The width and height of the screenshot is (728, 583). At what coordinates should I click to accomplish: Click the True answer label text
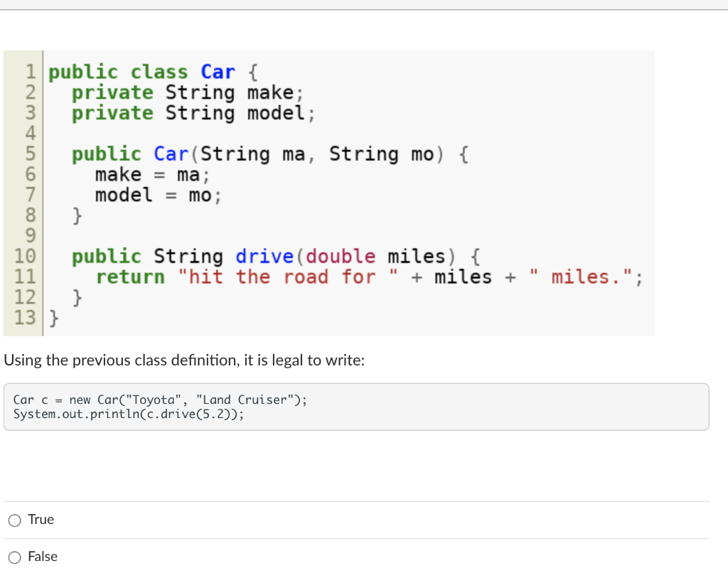click(x=41, y=519)
